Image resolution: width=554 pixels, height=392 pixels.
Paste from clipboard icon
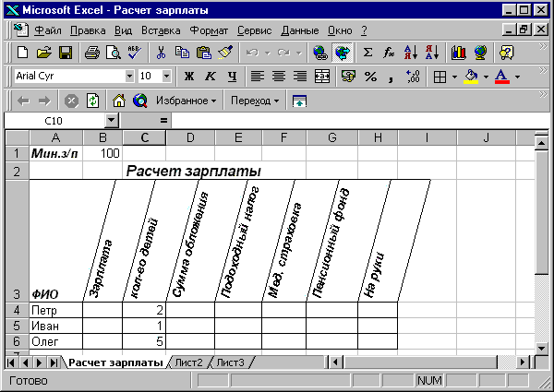204,53
